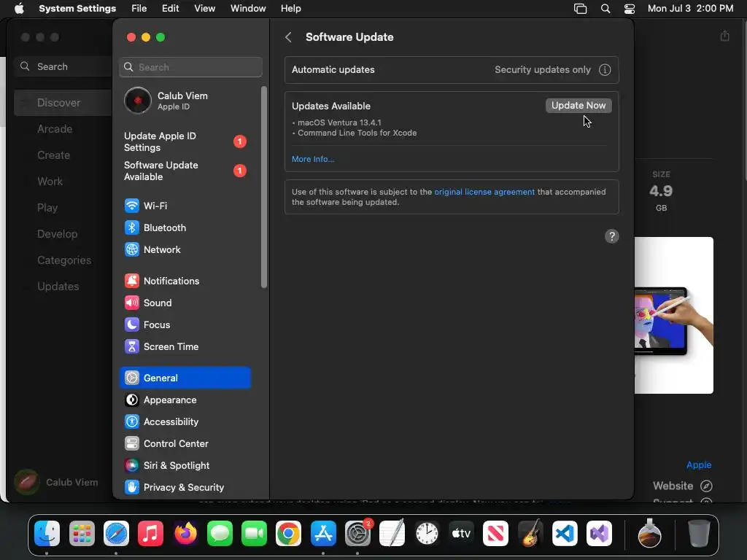Click the Apple developer link in App Store
Screen dimensions: 747x560
[699, 464]
